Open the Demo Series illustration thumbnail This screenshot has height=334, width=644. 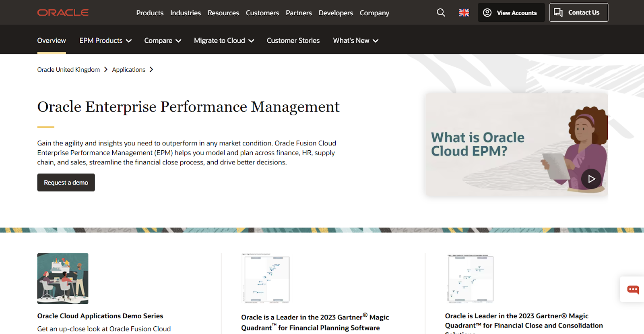[63, 278]
